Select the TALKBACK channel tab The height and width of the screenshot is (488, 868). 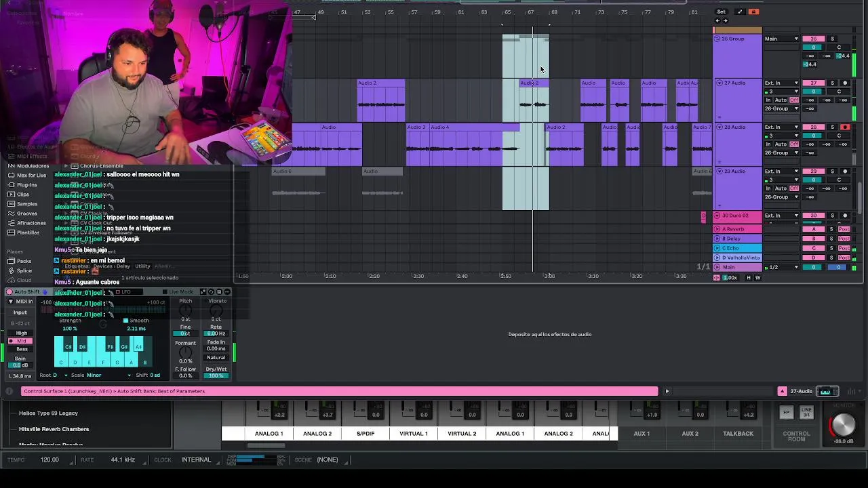(x=738, y=433)
